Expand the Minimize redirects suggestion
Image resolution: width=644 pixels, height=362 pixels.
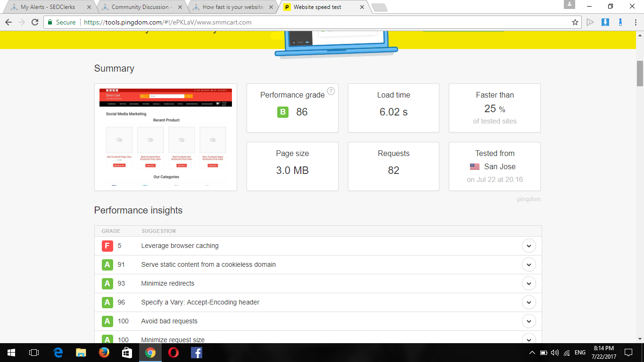529,283
